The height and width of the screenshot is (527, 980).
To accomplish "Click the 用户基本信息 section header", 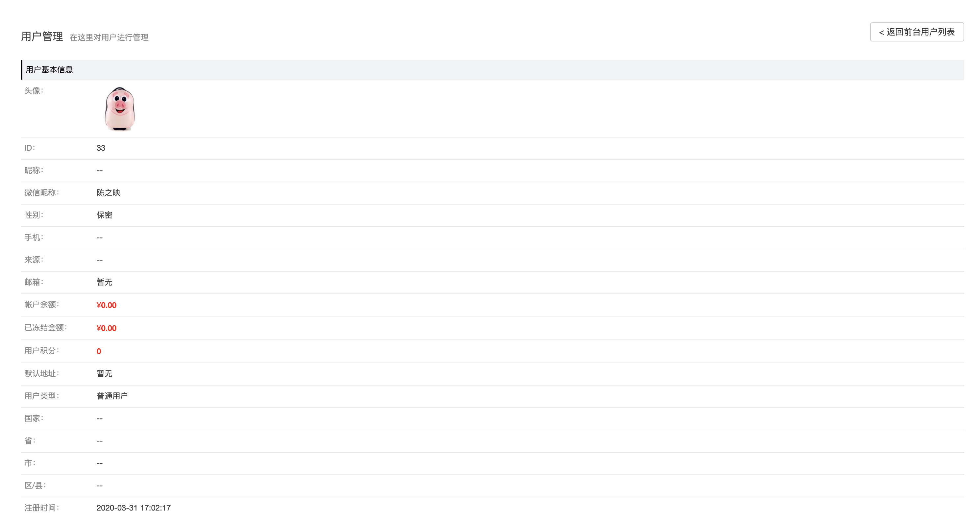I will pyautogui.click(x=49, y=70).
